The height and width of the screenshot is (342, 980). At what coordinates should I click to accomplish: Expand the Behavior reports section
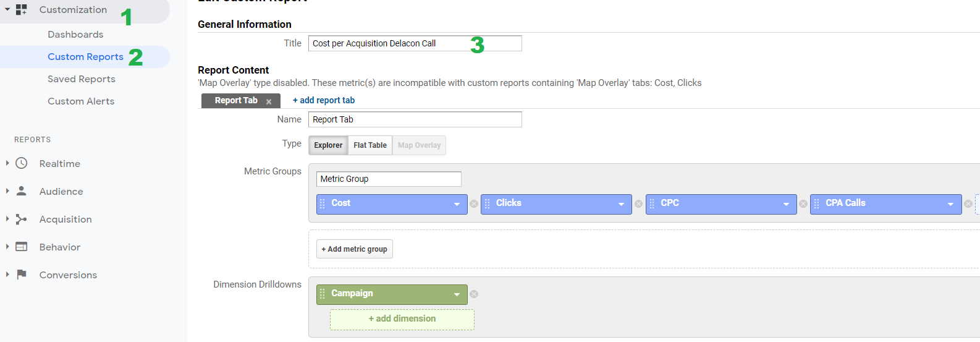pyautogui.click(x=7, y=247)
